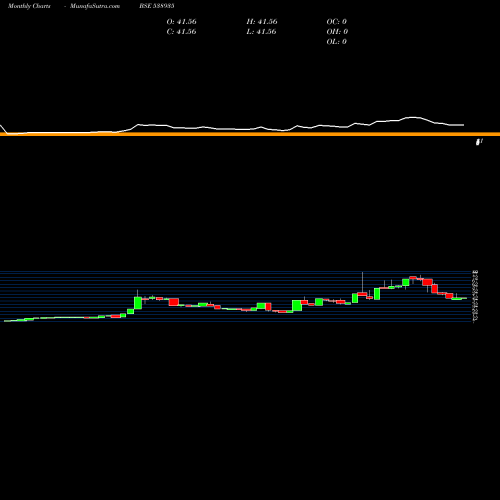Click the 'H: 41.56' high value
500x500 pixels.
click(262, 22)
